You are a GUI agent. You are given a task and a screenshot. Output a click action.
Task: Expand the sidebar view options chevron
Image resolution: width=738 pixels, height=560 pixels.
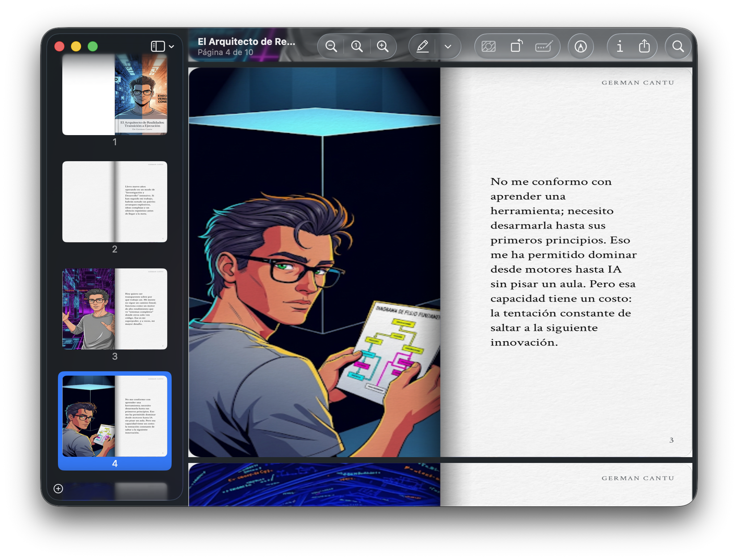click(x=172, y=46)
